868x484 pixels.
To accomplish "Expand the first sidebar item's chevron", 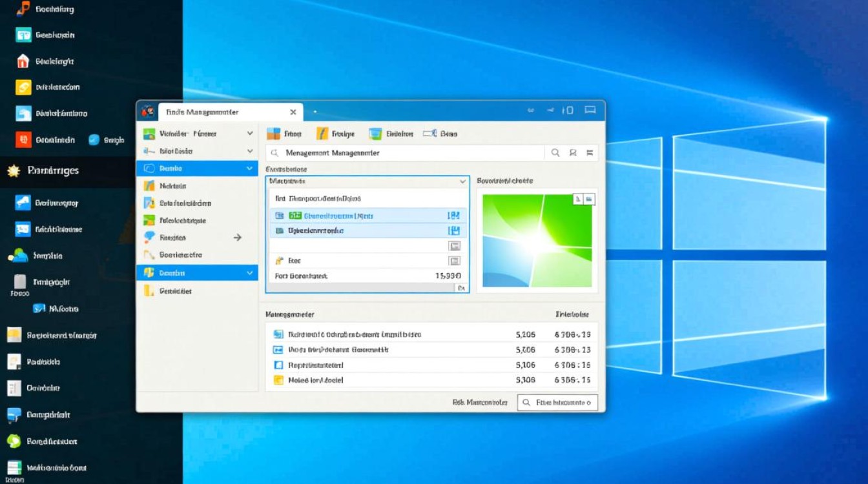I will [x=250, y=134].
